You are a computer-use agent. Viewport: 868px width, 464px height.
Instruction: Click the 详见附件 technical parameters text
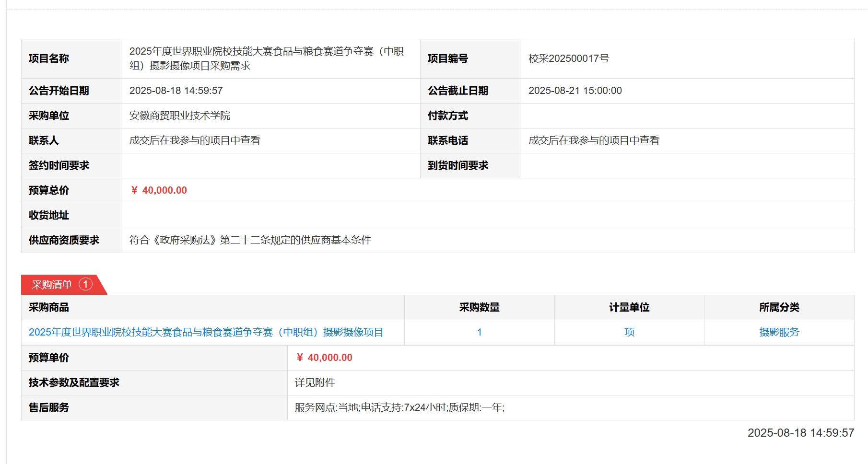[x=315, y=383]
